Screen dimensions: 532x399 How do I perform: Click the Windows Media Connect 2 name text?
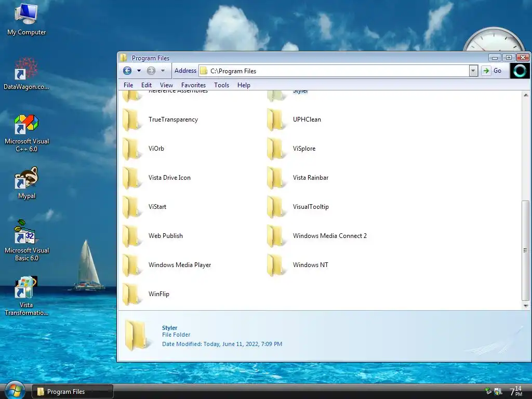[x=330, y=236]
